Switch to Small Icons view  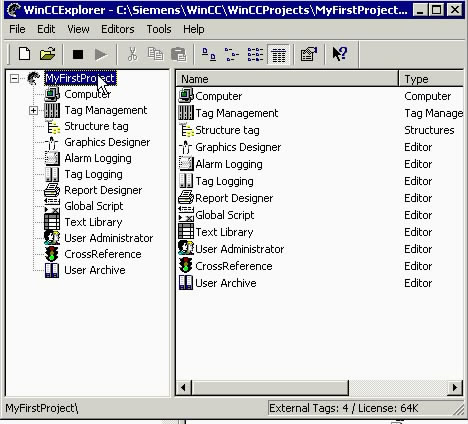tap(232, 54)
